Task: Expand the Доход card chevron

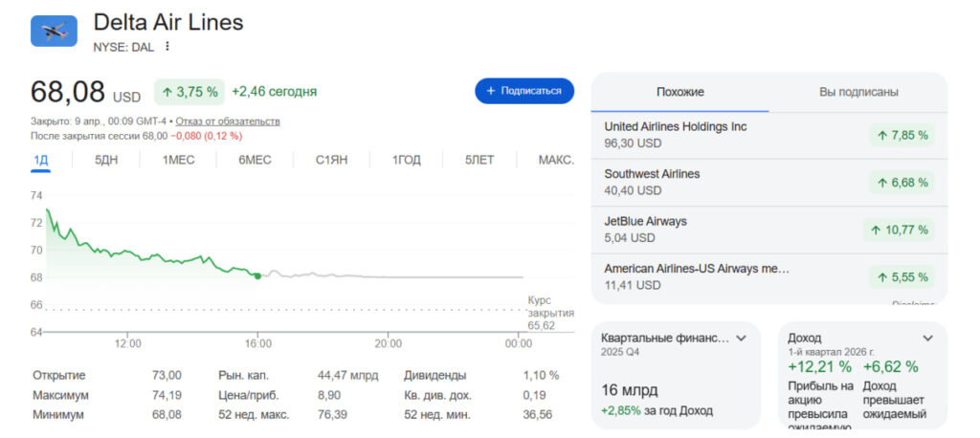Action: [926, 339]
